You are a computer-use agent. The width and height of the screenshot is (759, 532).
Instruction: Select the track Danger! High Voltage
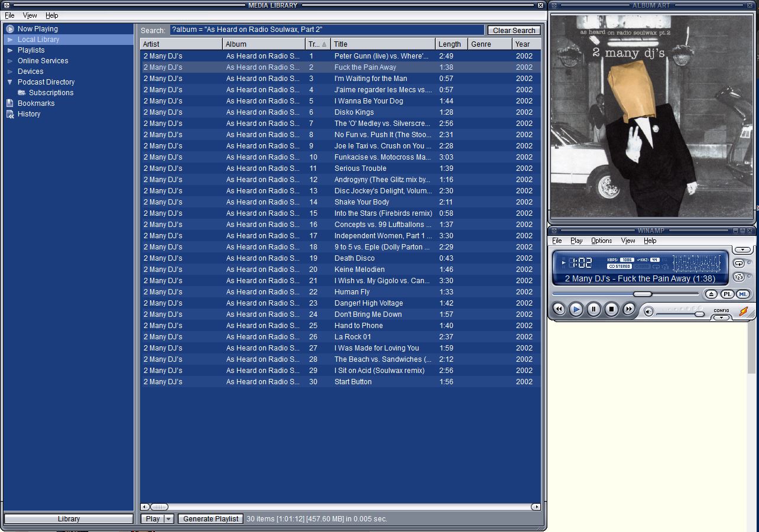coord(341,303)
